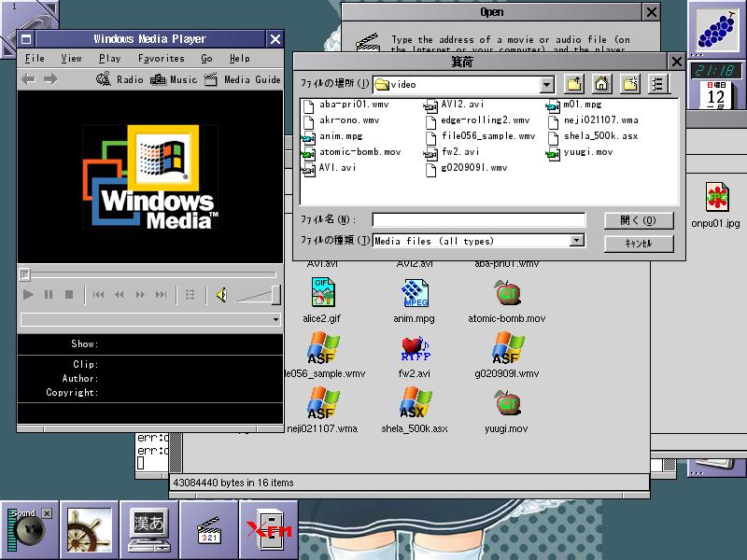747x560 pixels.
Task: Open the Media Guide toolbar button
Action: click(x=243, y=79)
